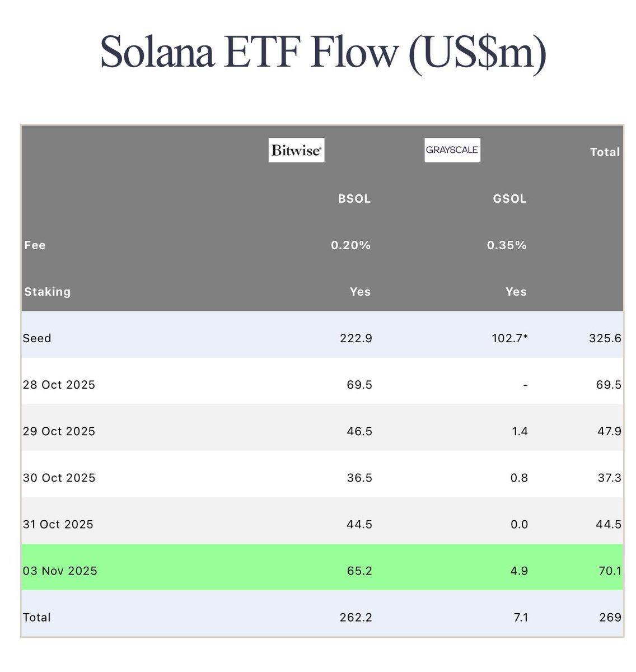Click the Fee row label

[x=35, y=245]
